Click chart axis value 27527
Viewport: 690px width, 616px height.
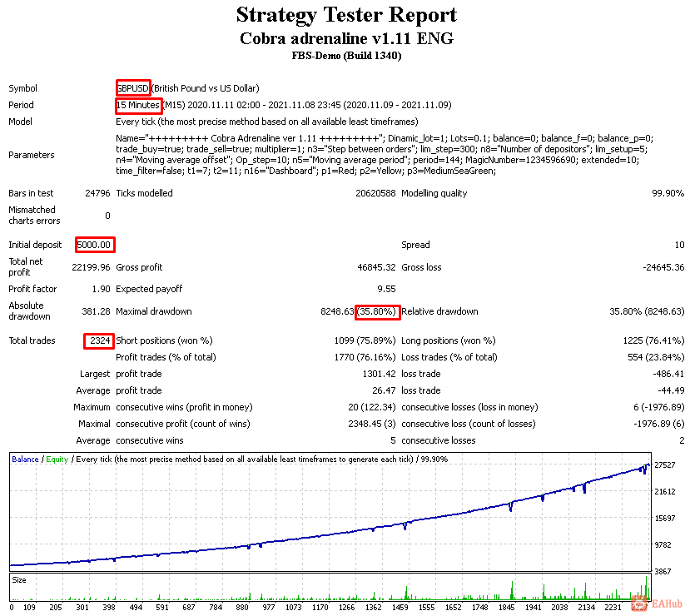[x=664, y=465]
